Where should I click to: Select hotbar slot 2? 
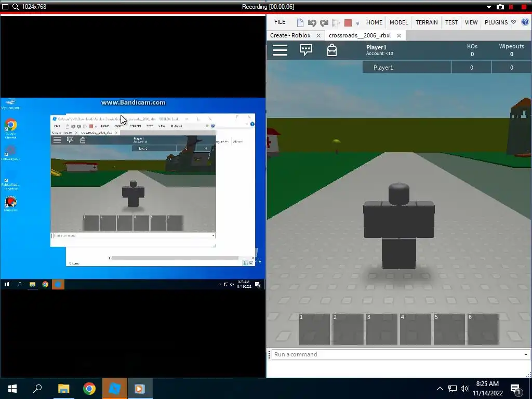348,329
